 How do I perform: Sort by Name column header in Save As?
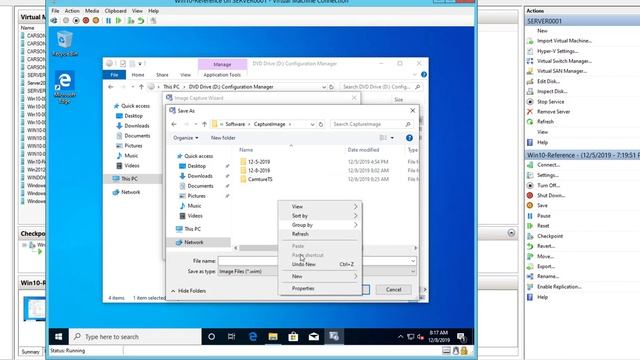tap(246, 150)
